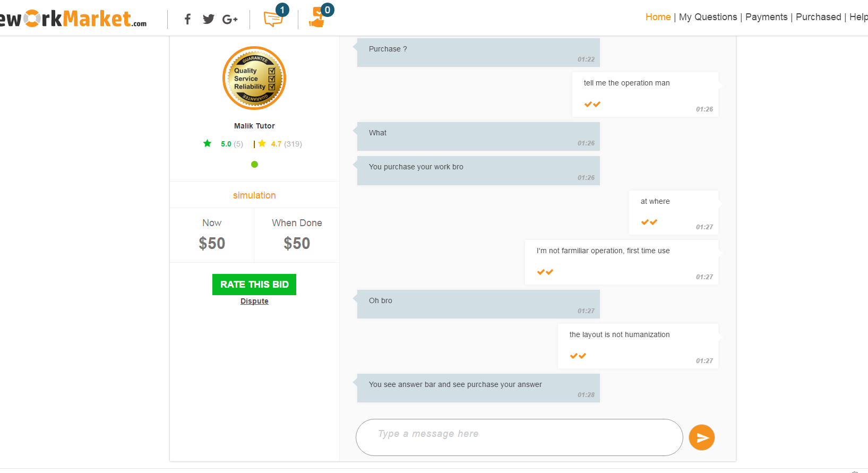Screen dimensions: 868x473
Task: Send message with orange paper plane button
Action: point(702,437)
